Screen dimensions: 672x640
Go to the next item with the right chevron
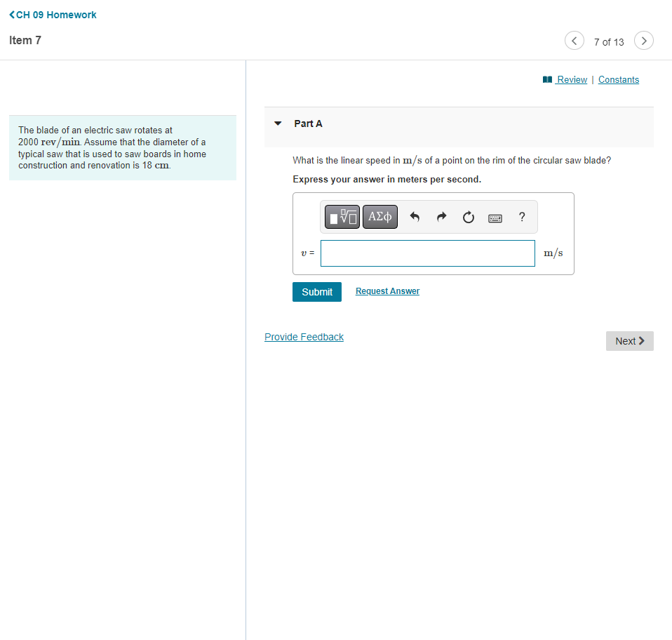pyautogui.click(x=643, y=40)
